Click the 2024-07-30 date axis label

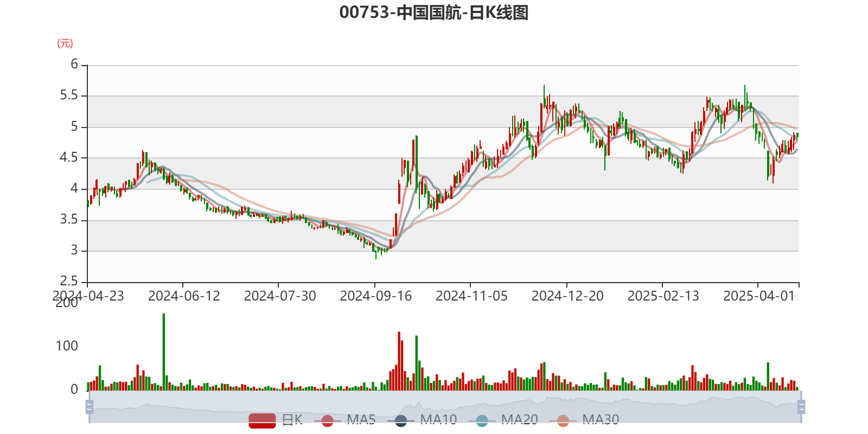point(280,296)
